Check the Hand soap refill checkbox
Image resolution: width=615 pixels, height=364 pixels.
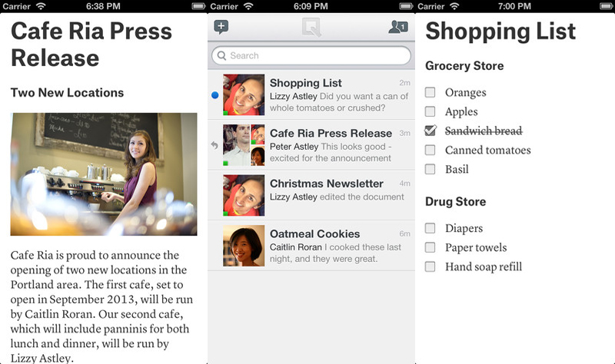(430, 266)
